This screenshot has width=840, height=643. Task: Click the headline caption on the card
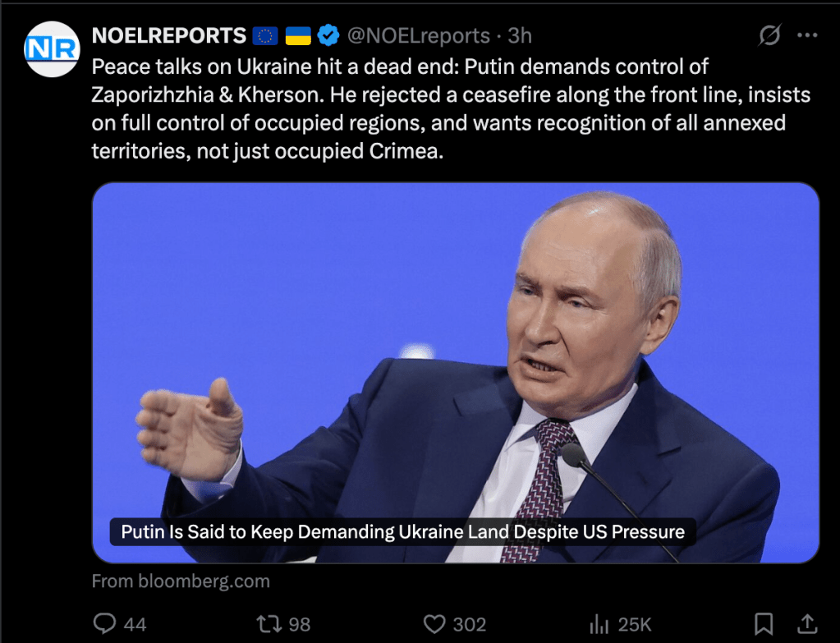click(x=402, y=531)
